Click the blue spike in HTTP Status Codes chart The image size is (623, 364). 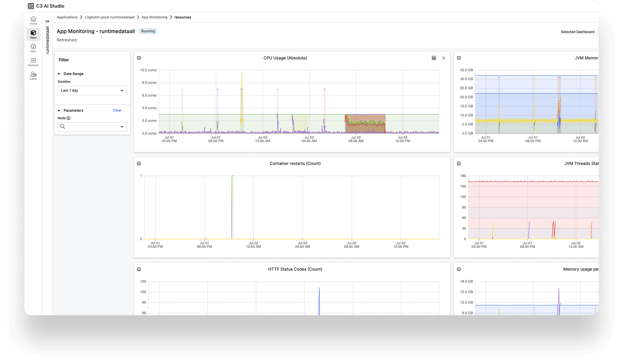319,301
